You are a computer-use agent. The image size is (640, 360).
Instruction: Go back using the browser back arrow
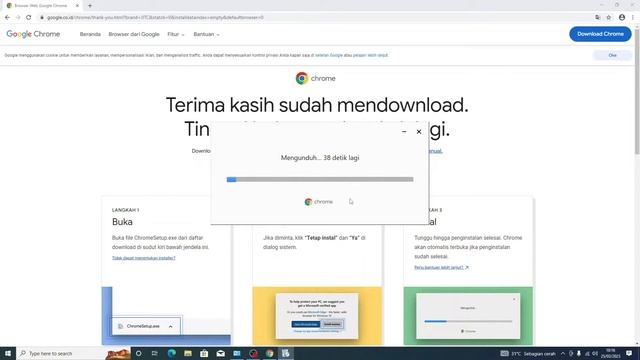coord(7,18)
